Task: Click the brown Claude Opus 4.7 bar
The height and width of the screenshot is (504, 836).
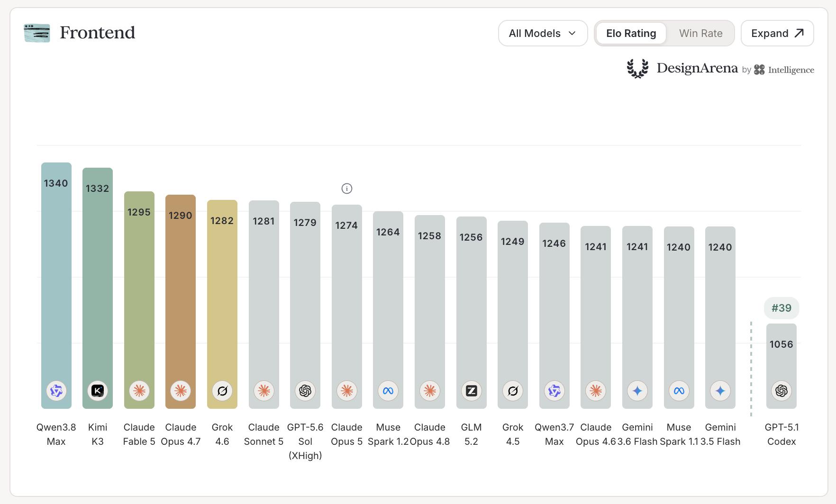Action: [181, 302]
